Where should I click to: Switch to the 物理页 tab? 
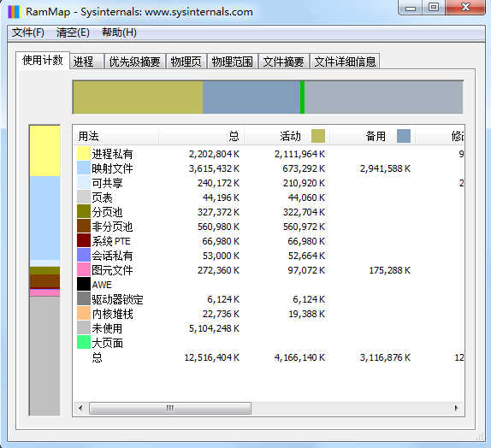[186, 62]
